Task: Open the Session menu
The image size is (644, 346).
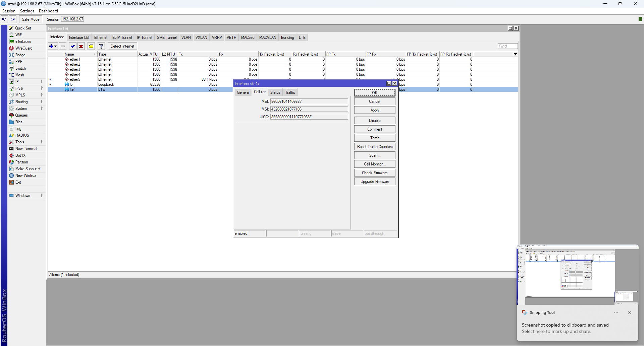Action: (x=9, y=11)
